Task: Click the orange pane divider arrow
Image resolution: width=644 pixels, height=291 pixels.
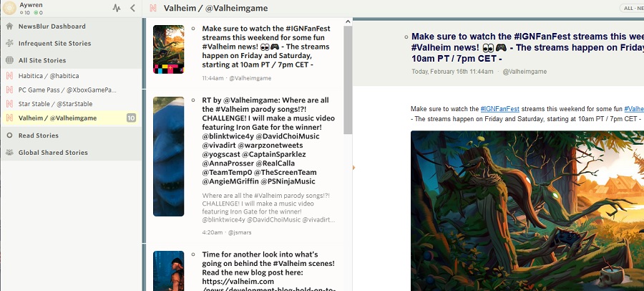Action: (x=353, y=168)
